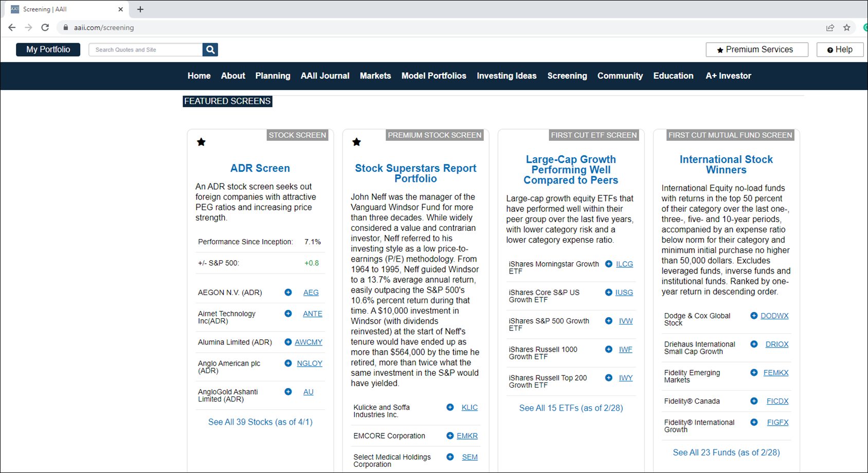The image size is (868, 473).
Task: Open Premium Services button
Action: pos(756,49)
